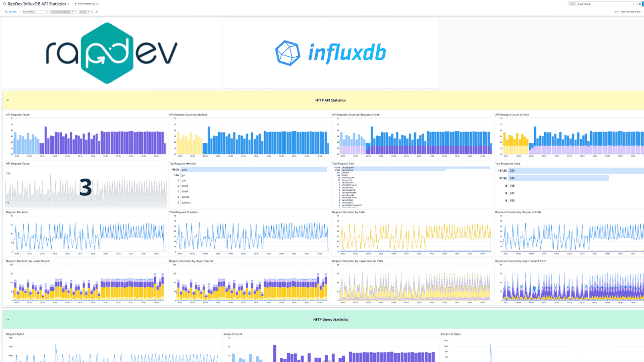Screen dimensions: 644x362
Task: Click the Request Duration by Path widget title
Action: click(348, 212)
